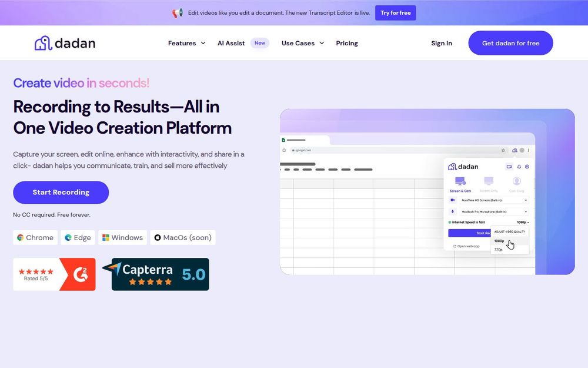Click the Open web app link
This screenshot has height=368, width=588.
[x=466, y=246]
